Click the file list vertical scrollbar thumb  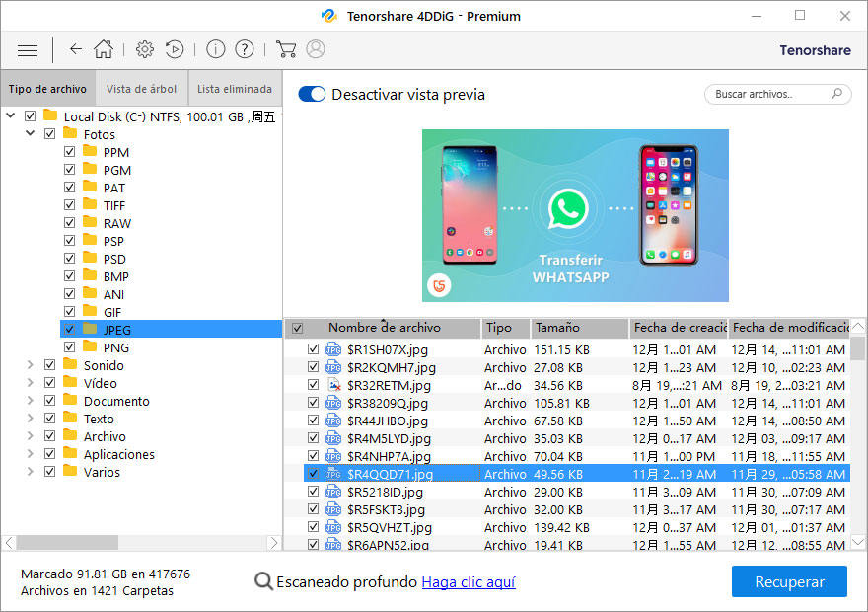pyautogui.click(x=857, y=348)
